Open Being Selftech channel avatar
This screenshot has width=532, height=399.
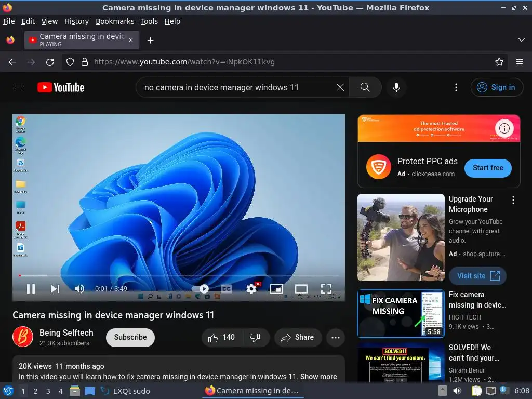23,337
